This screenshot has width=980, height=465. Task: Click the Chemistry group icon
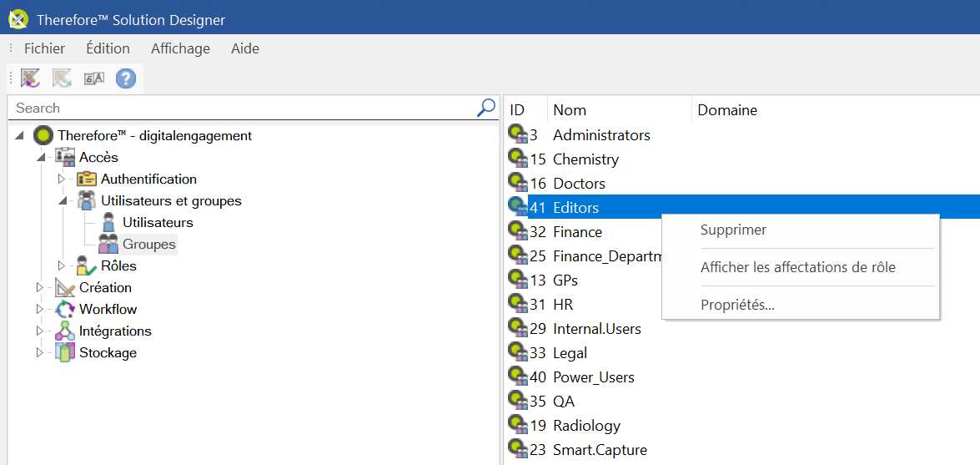click(517, 159)
